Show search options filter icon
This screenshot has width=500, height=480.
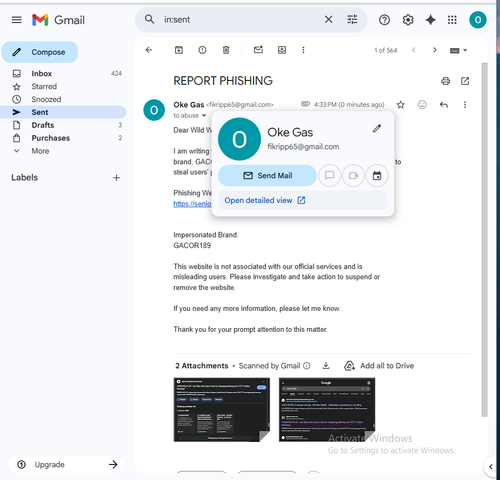click(352, 20)
